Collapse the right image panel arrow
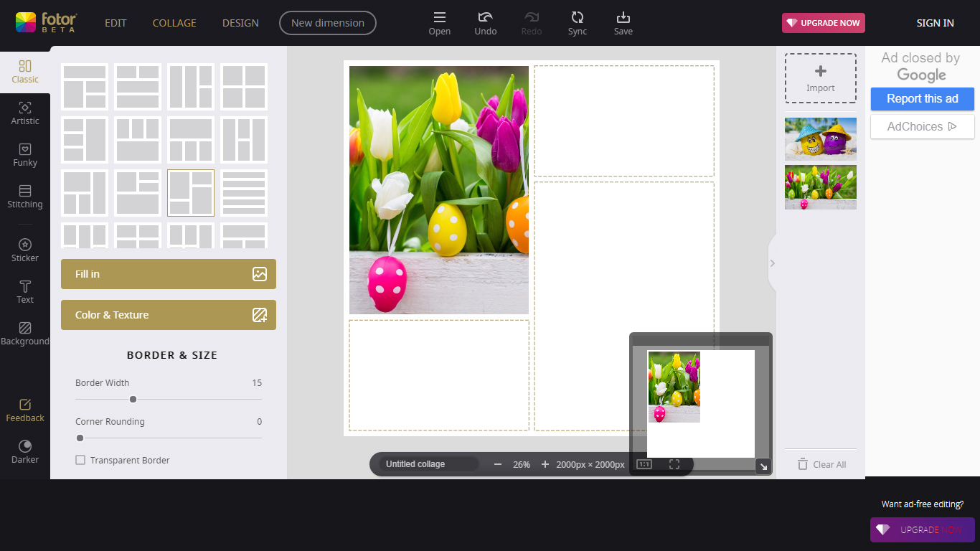Image resolution: width=980 pixels, height=551 pixels. [772, 263]
